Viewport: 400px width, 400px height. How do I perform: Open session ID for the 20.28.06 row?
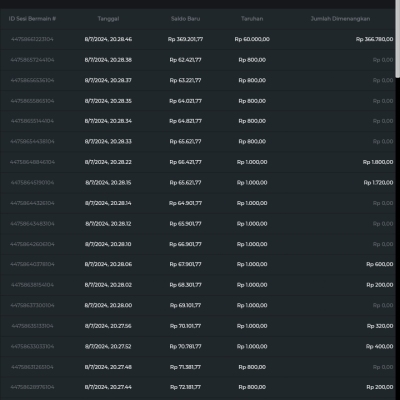(x=32, y=264)
